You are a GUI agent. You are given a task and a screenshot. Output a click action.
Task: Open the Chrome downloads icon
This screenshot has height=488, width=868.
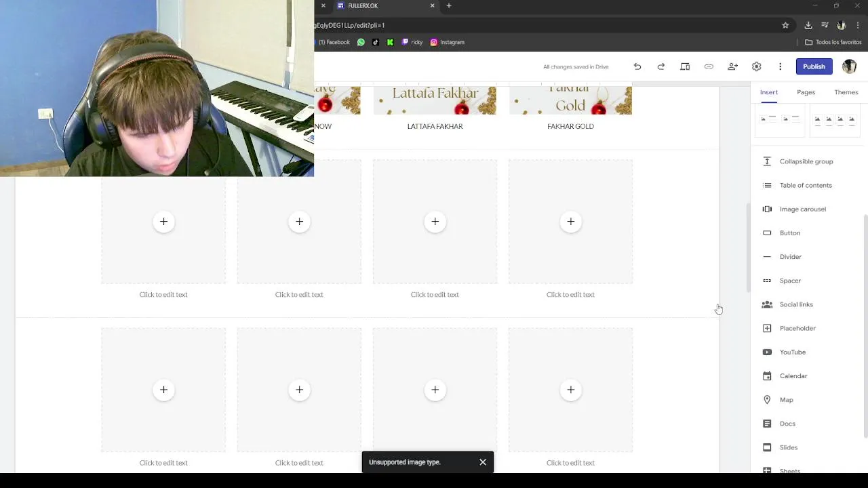[x=808, y=25]
